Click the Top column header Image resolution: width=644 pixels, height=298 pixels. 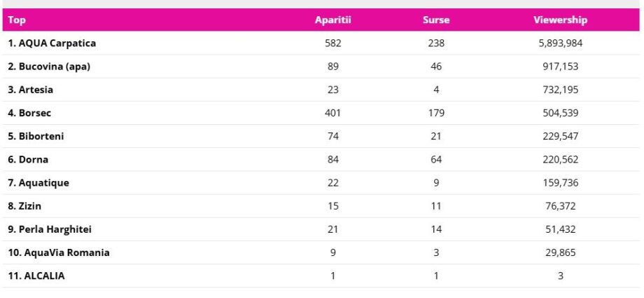coord(17,20)
